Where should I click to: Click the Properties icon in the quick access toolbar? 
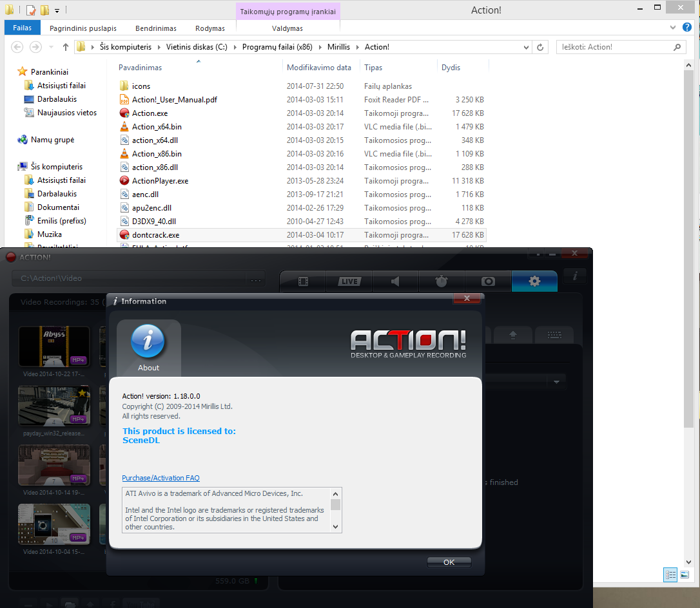pyautogui.click(x=31, y=10)
